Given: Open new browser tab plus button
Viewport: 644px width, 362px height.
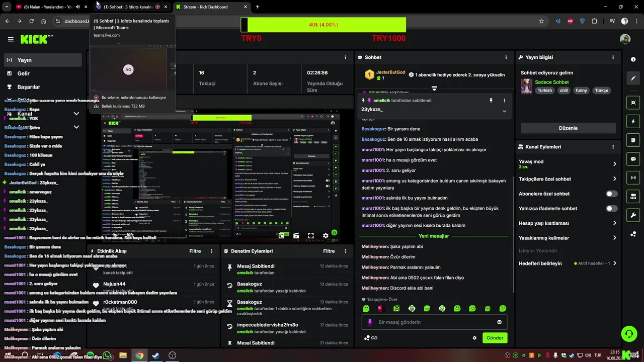Looking at the screenshot, I should [x=257, y=7].
